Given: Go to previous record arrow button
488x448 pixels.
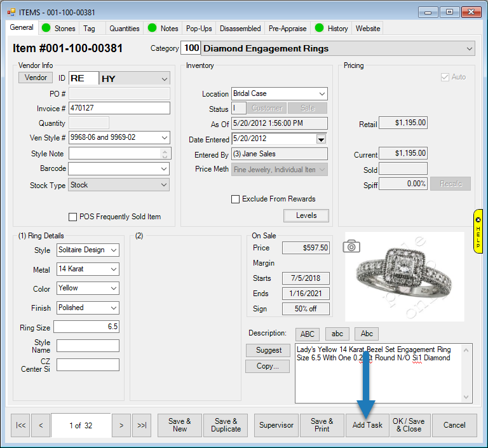Looking at the screenshot, I should [41, 426].
